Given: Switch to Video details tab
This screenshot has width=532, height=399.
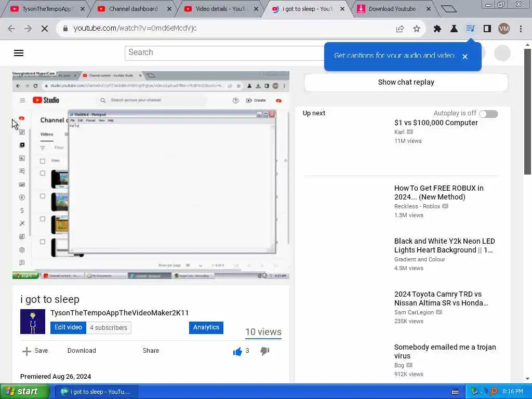Looking at the screenshot, I should click(220, 9).
